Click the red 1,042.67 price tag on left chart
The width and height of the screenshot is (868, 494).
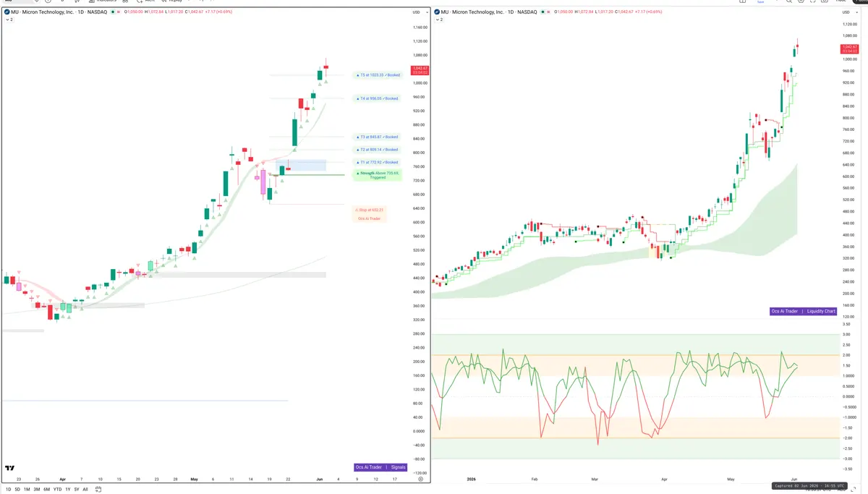420,70
